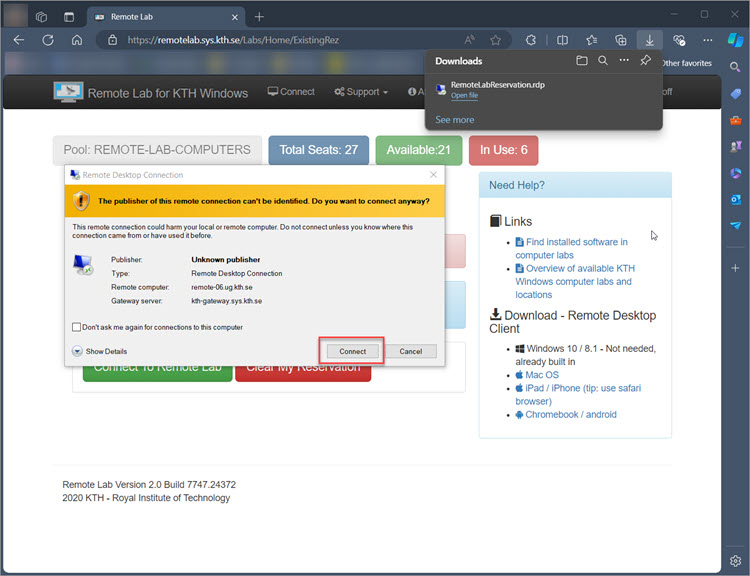Open sidebar settings gear icon

(x=736, y=560)
